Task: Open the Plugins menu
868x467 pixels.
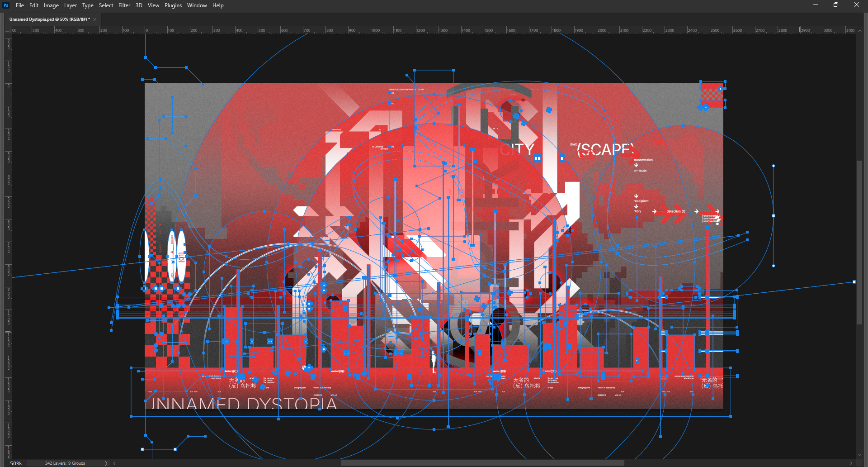Action: 173,5
